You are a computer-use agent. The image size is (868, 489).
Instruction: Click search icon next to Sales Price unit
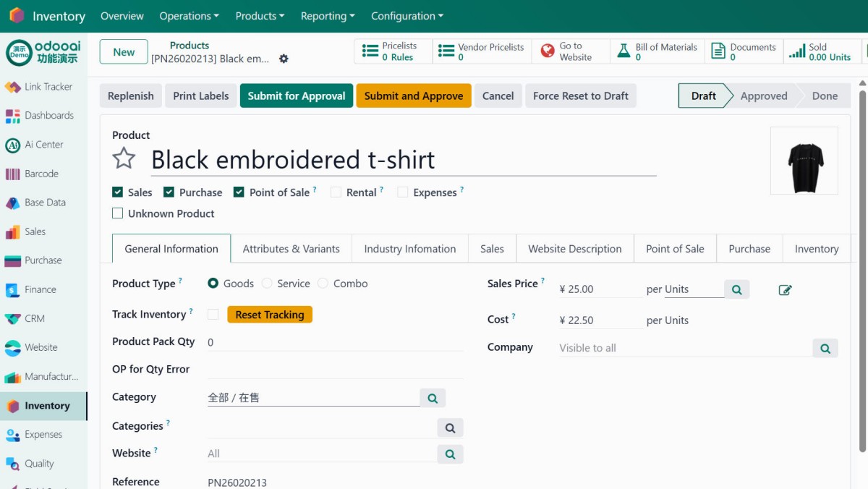coord(736,289)
